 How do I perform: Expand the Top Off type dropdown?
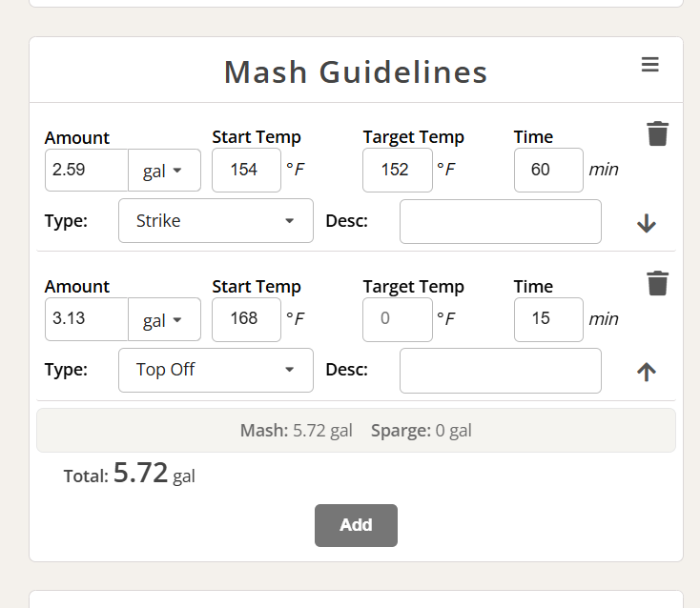(216, 371)
